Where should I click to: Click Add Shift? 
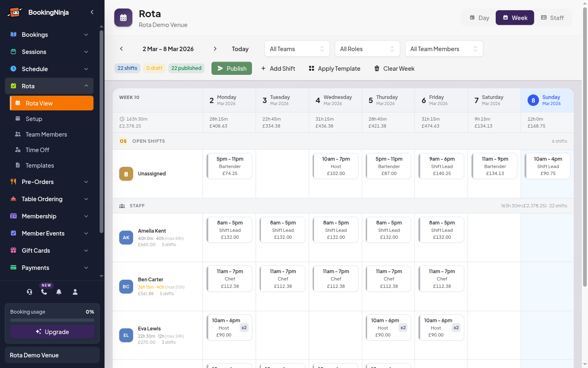tap(278, 68)
